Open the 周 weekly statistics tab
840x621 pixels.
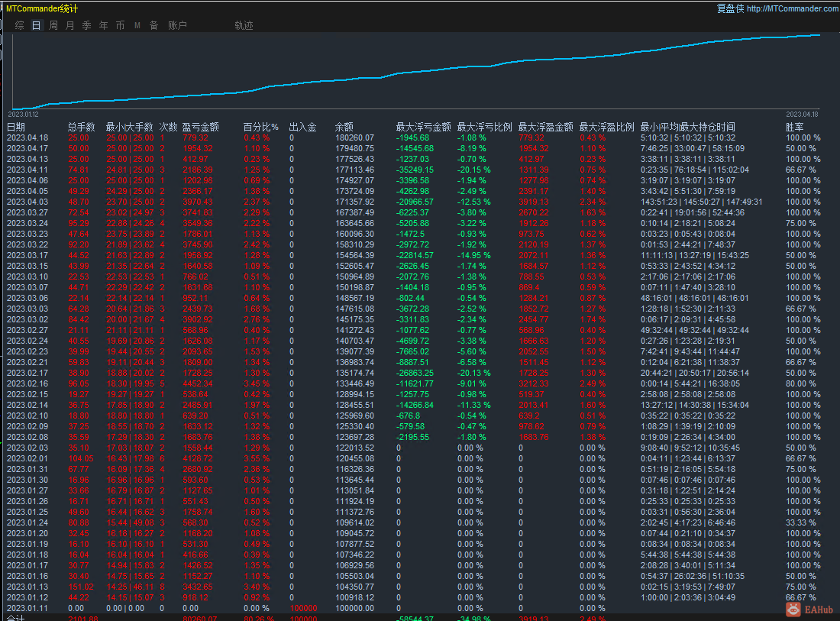coord(53,25)
